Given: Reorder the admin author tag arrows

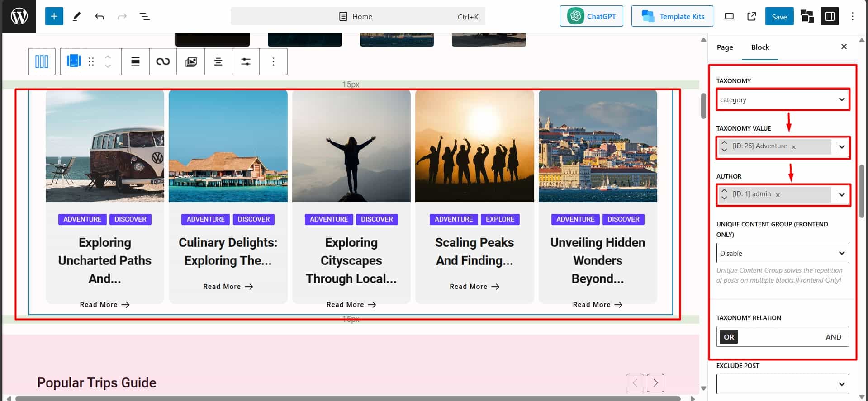Looking at the screenshot, I should pyautogui.click(x=724, y=194).
